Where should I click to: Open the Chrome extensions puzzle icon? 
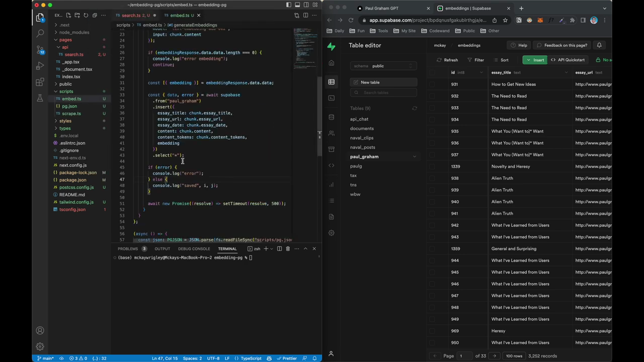(572, 20)
